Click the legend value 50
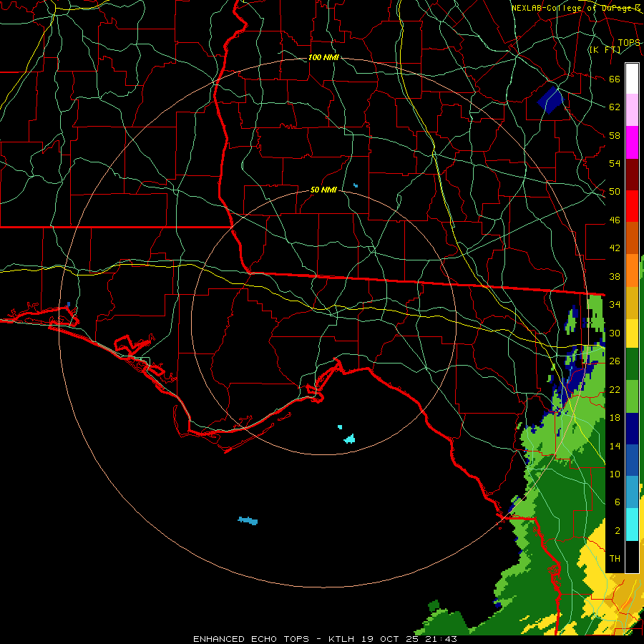The width and height of the screenshot is (644, 644). point(615,191)
